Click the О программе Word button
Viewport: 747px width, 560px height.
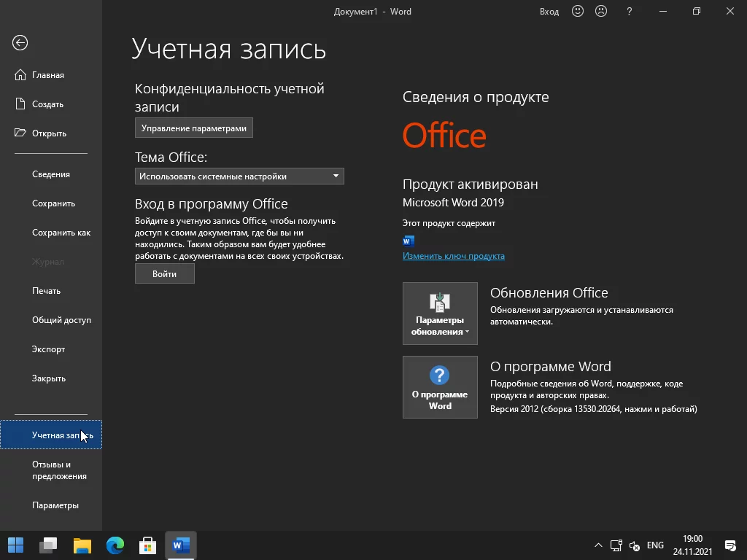[440, 387]
